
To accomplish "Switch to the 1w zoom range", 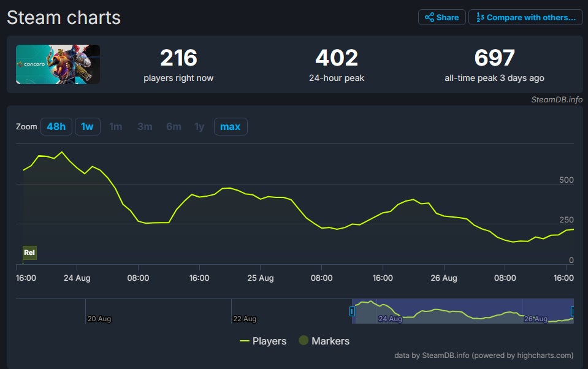I will [87, 126].
